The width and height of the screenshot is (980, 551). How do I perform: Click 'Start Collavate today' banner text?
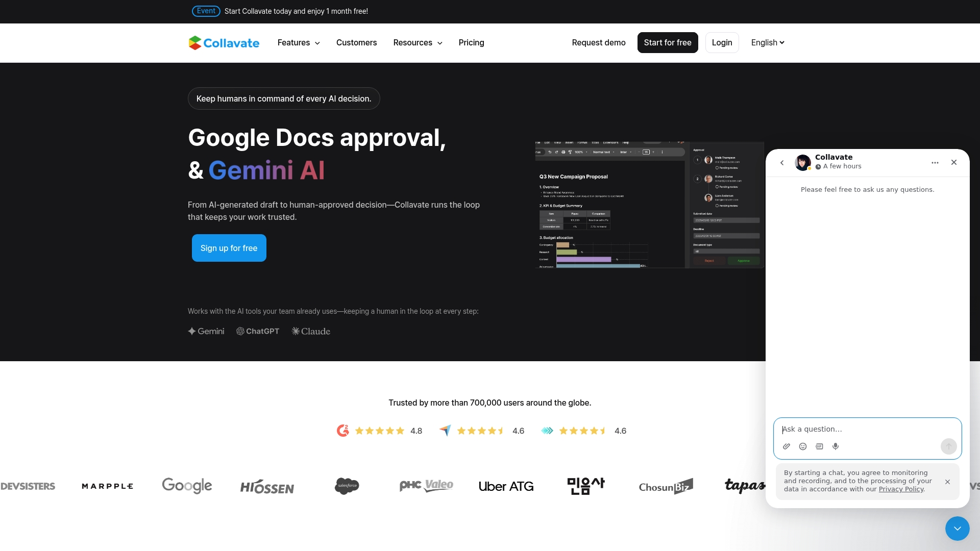[x=296, y=11]
